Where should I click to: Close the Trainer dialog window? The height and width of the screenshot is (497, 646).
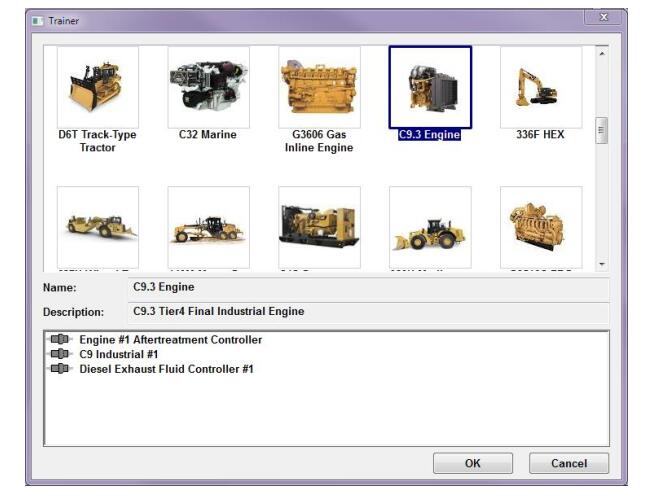(604, 17)
